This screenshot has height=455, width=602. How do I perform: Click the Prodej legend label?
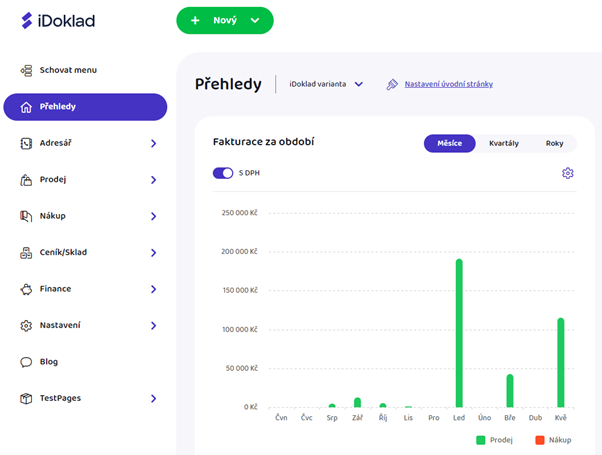point(501,440)
